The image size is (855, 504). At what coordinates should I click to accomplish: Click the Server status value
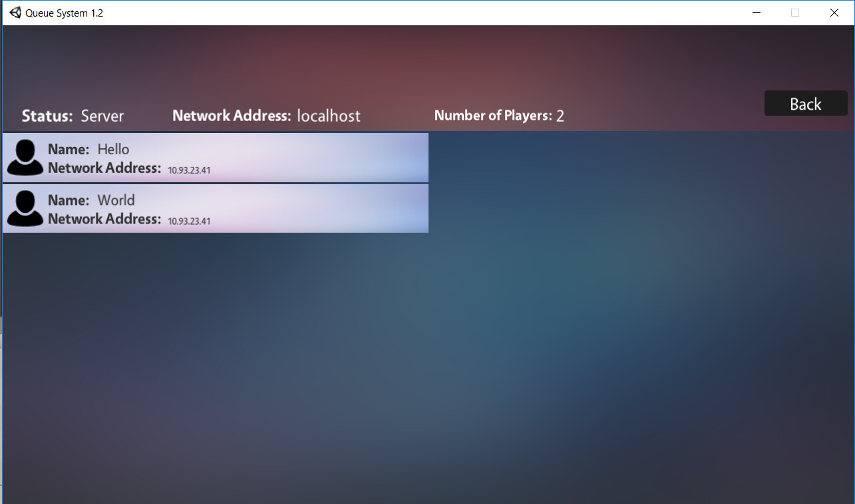102,116
